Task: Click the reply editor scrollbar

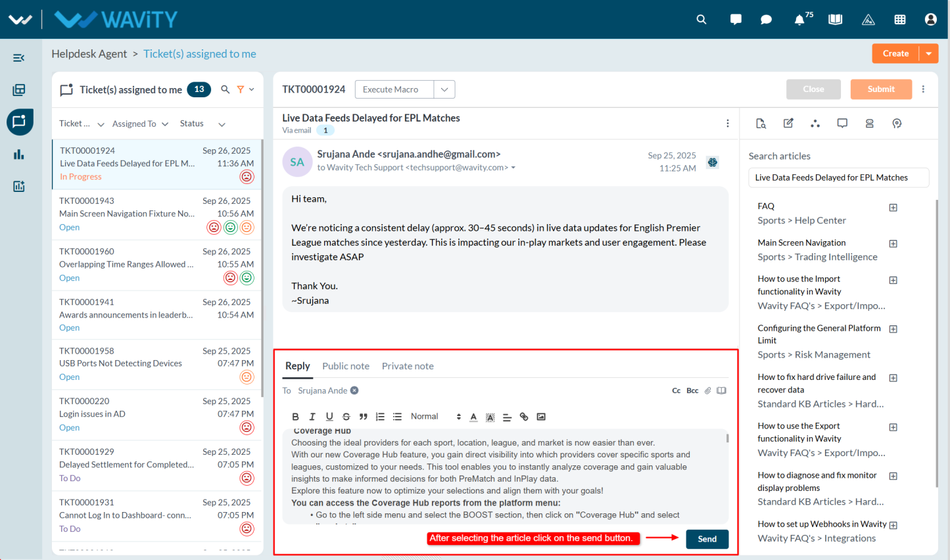Action: click(x=727, y=438)
